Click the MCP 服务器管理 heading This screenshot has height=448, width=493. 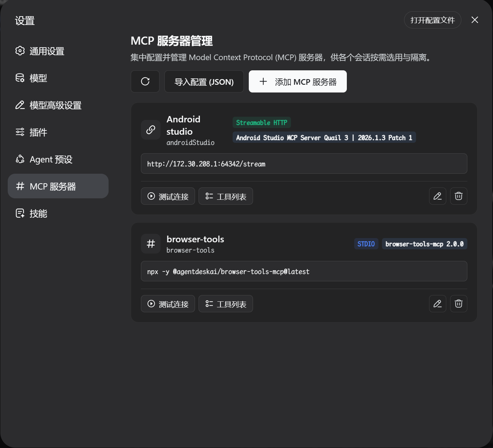(x=171, y=41)
